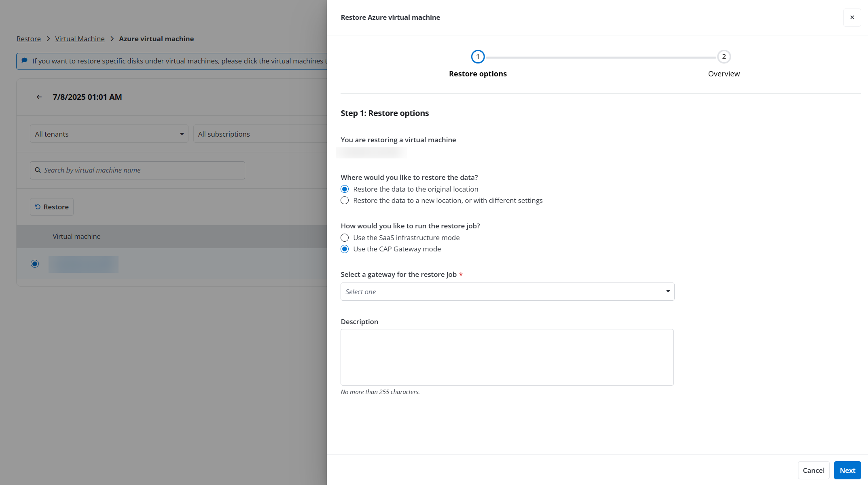
Task: Select the virtual machine row radio button
Action: point(34,264)
